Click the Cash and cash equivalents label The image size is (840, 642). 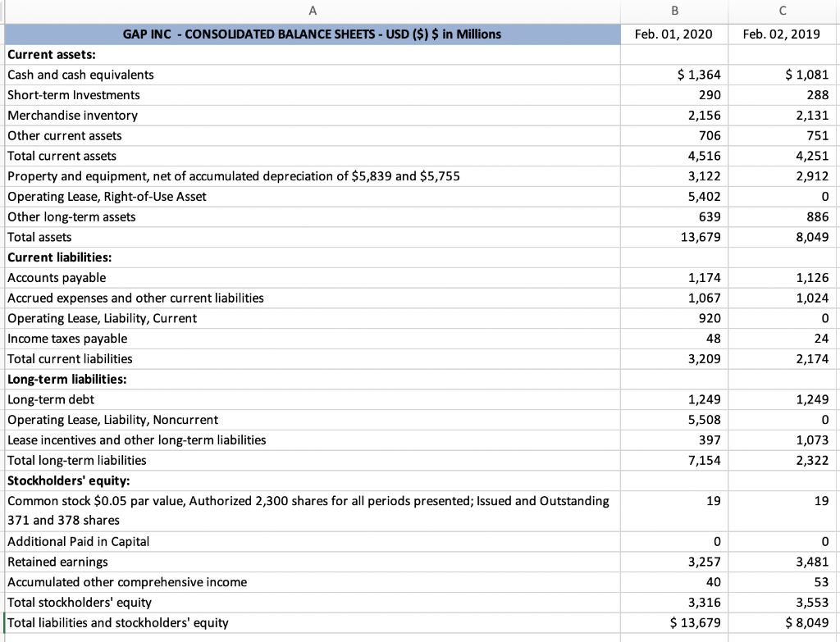[x=80, y=75]
